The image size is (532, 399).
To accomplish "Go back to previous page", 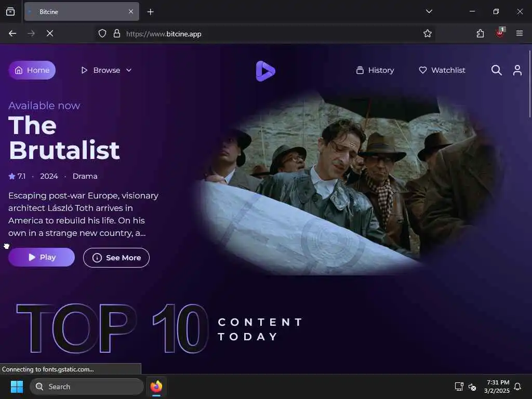I will coord(12,33).
